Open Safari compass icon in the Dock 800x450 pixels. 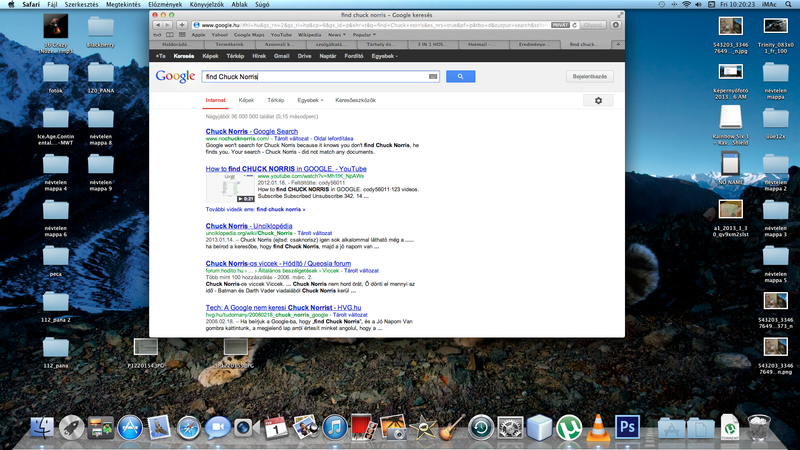tap(189, 427)
